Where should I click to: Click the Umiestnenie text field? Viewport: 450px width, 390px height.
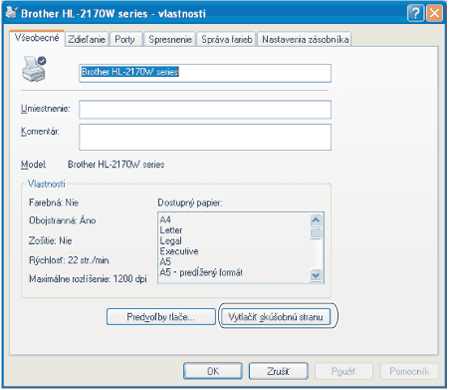click(x=205, y=109)
